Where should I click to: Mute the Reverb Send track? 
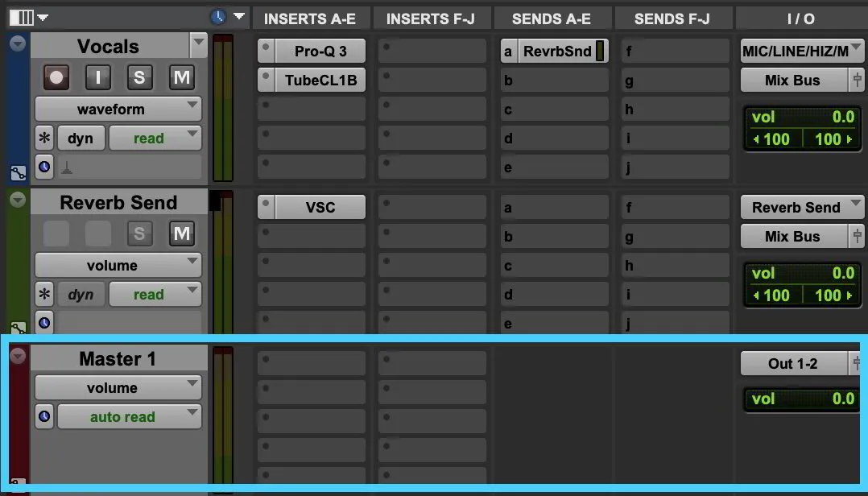click(181, 234)
